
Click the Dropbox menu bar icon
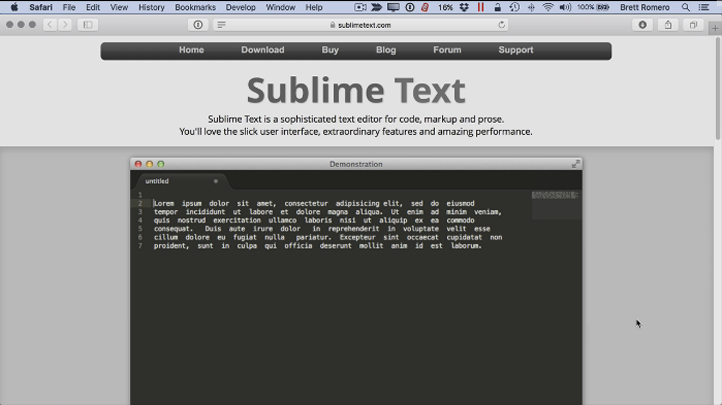click(x=464, y=7)
